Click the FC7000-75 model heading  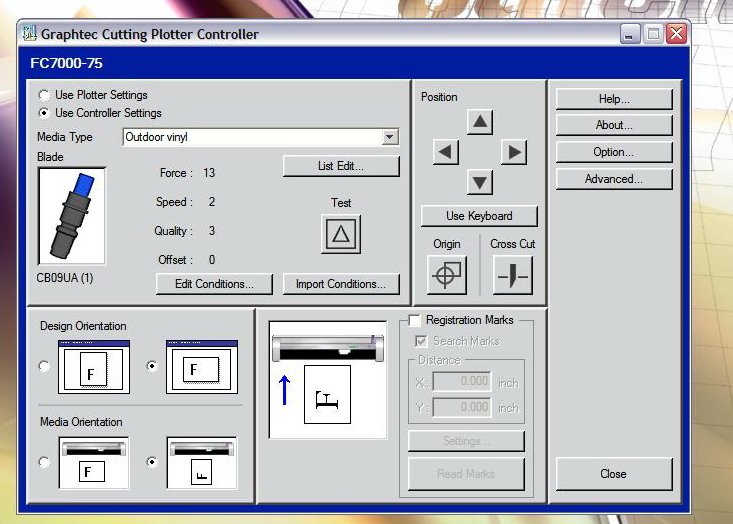[66, 63]
